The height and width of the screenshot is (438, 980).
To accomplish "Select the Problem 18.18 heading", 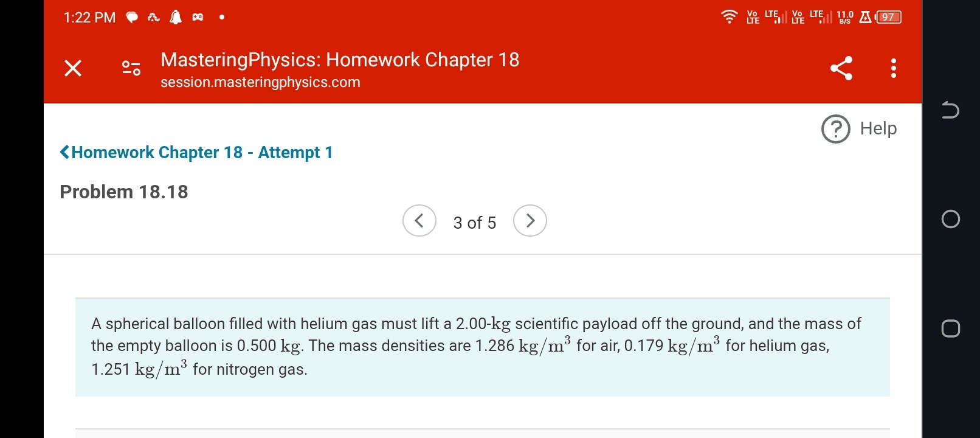I will click(x=123, y=192).
